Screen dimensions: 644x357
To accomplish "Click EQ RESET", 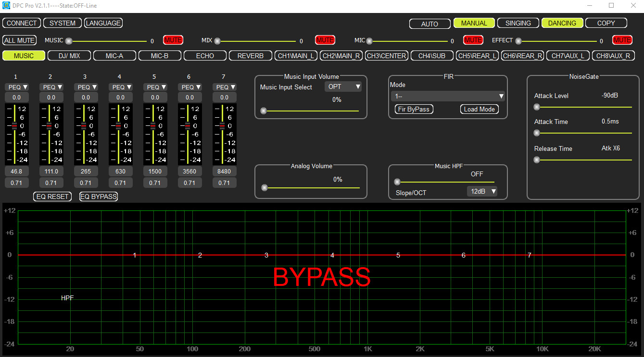I will tap(52, 197).
